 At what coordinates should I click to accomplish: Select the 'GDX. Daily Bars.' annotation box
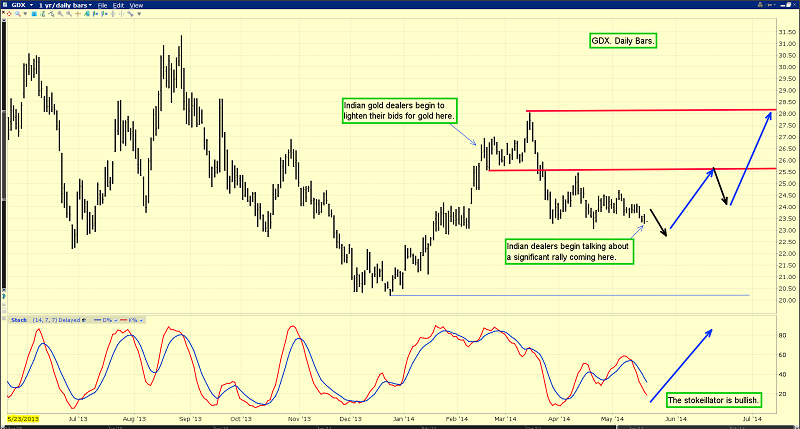[x=622, y=41]
